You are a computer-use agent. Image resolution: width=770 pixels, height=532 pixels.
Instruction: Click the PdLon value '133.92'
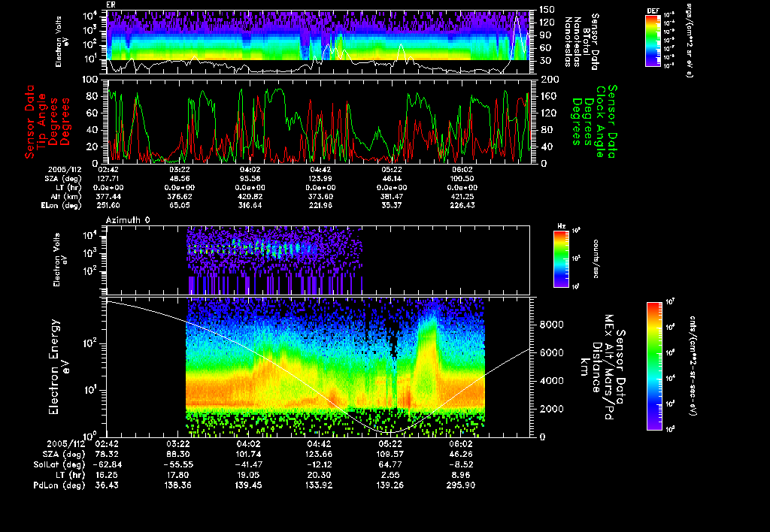pyautogui.click(x=319, y=485)
